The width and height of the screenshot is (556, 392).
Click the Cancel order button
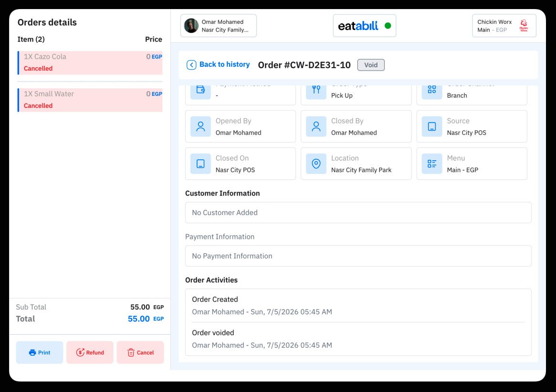point(140,352)
